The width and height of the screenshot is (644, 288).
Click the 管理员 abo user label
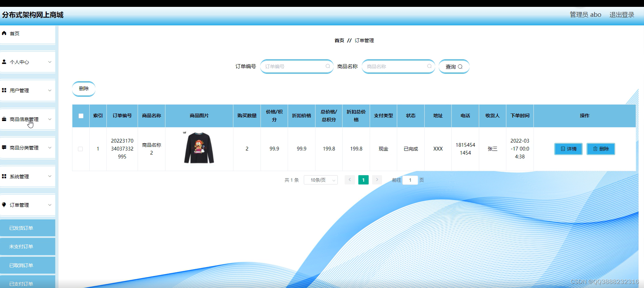click(586, 15)
